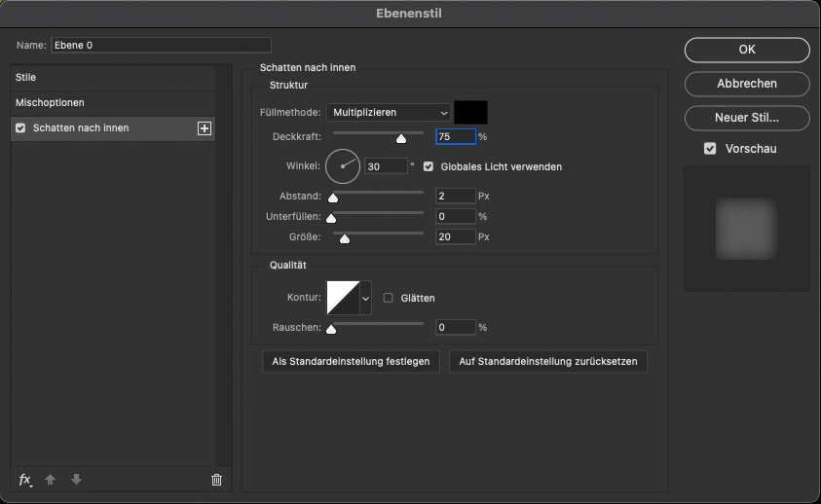Click the Abbrechen button
Viewport: 821px width, 504px height.
pyautogui.click(x=747, y=84)
